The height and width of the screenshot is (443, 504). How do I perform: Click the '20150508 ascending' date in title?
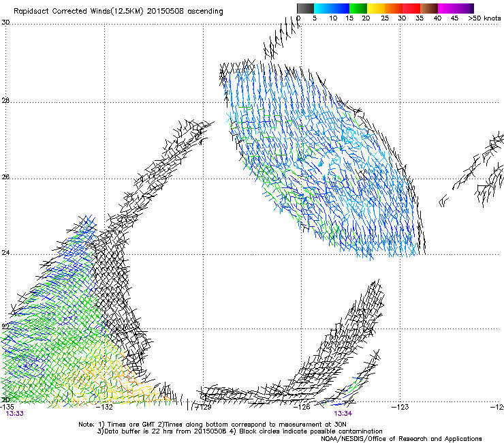(x=185, y=12)
